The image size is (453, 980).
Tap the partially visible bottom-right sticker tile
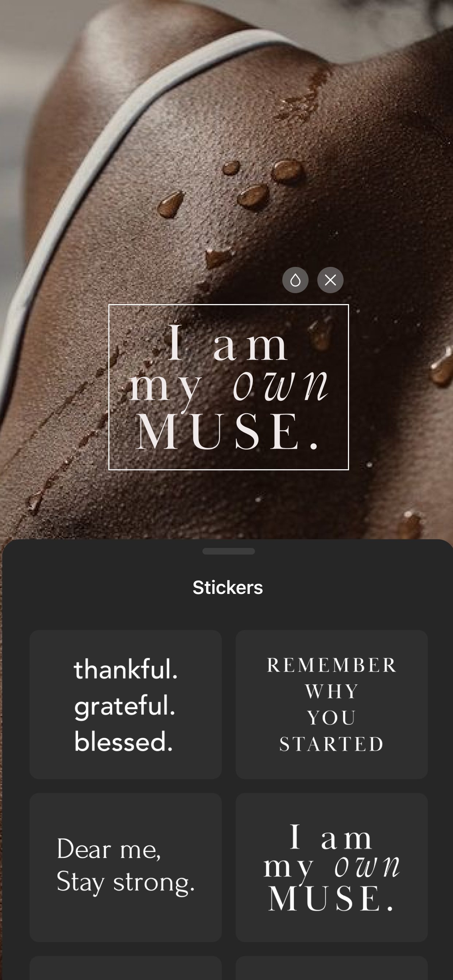(x=332, y=968)
